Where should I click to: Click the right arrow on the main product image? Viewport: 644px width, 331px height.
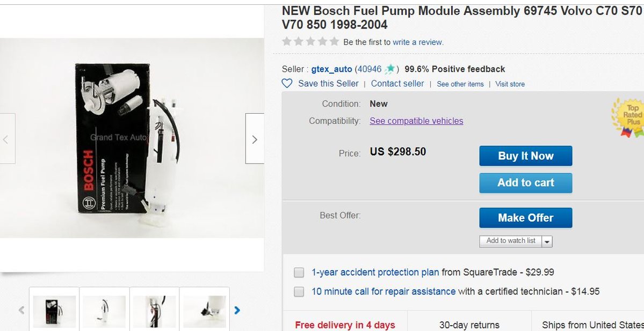pyautogui.click(x=254, y=139)
